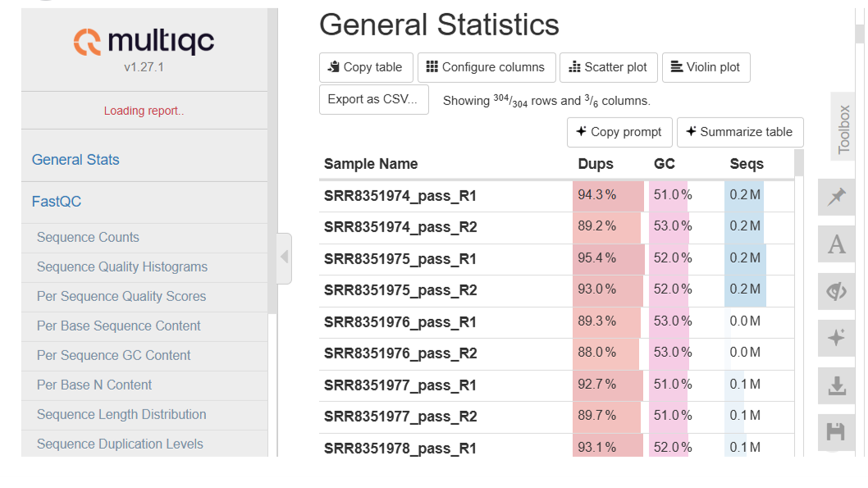Viewport: 868px width, 488px height.
Task: Click the table's vertical scrollbar
Action: click(x=799, y=162)
